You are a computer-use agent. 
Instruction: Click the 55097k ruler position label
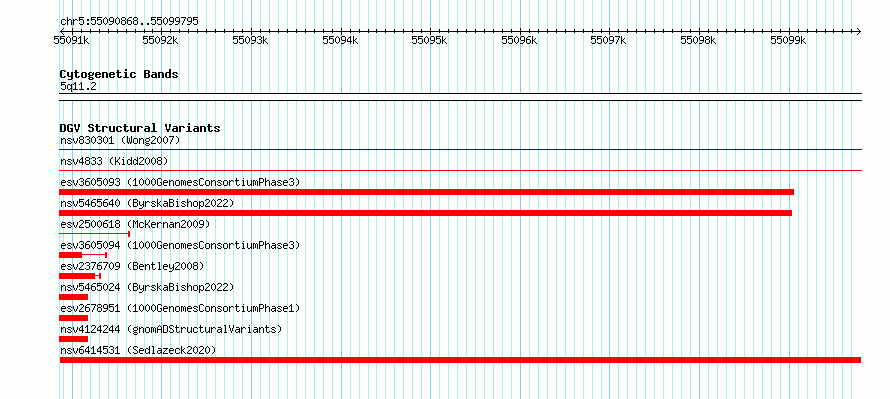coord(608,40)
